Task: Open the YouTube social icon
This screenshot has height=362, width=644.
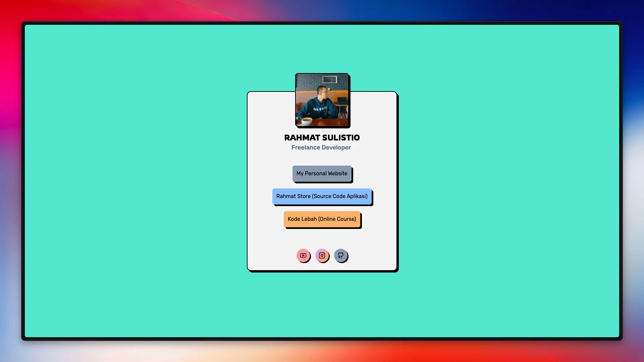Action: (x=303, y=255)
